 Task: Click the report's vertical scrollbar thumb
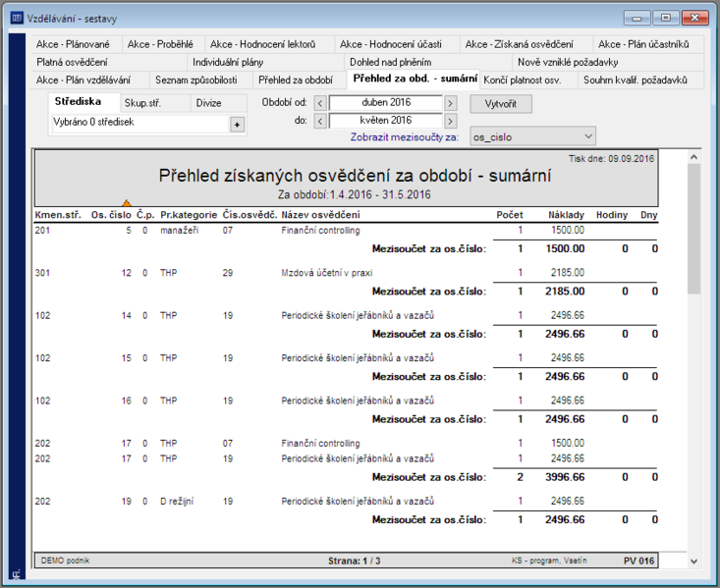(693, 228)
